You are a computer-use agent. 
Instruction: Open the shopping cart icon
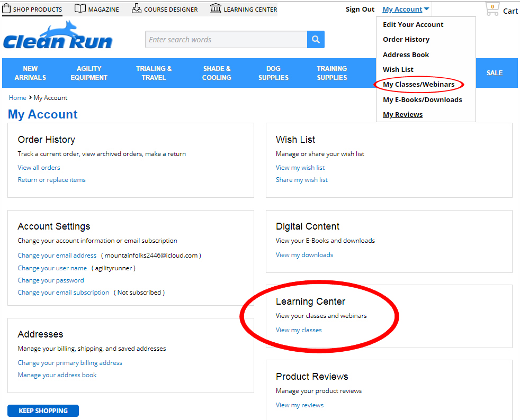(x=492, y=10)
